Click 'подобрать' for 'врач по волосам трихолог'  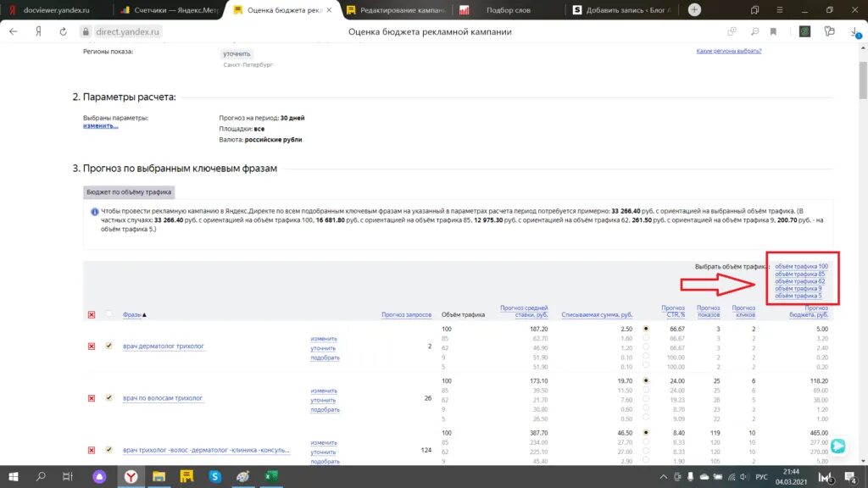pyautogui.click(x=325, y=409)
